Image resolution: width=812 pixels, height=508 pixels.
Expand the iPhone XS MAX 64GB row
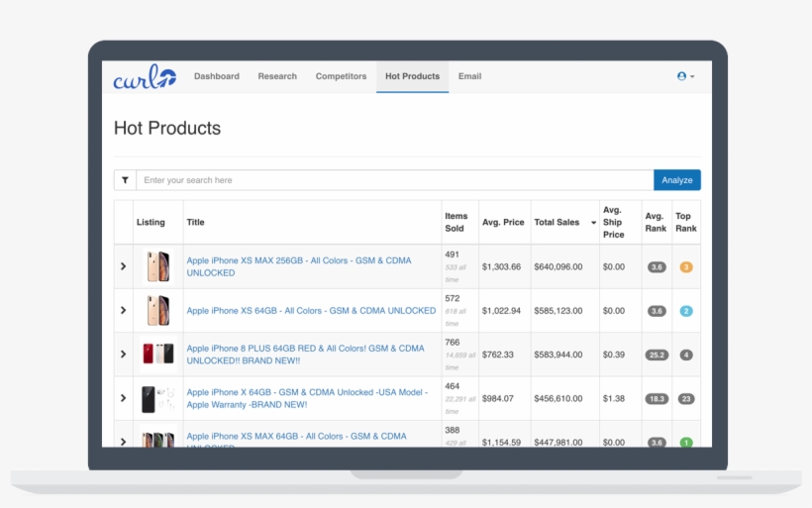(123, 442)
